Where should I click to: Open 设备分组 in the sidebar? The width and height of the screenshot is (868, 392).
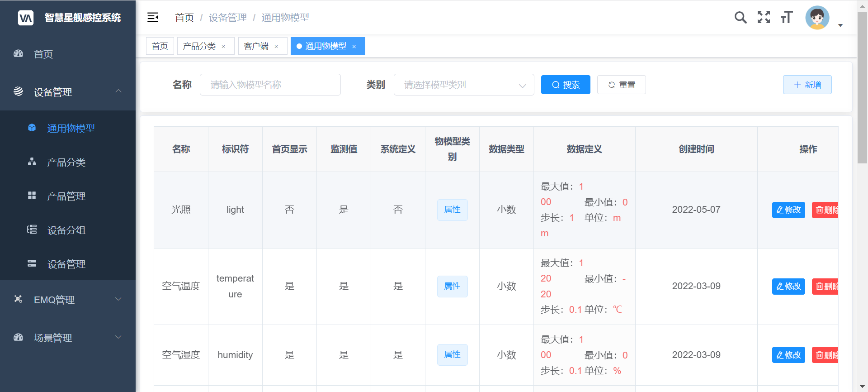tap(68, 230)
